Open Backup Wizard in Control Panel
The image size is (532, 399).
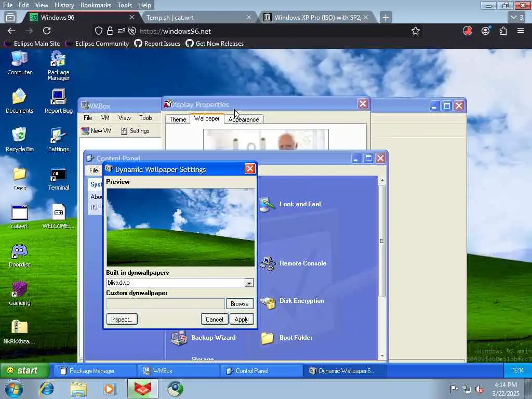pyautogui.click(x=203, y=338)
